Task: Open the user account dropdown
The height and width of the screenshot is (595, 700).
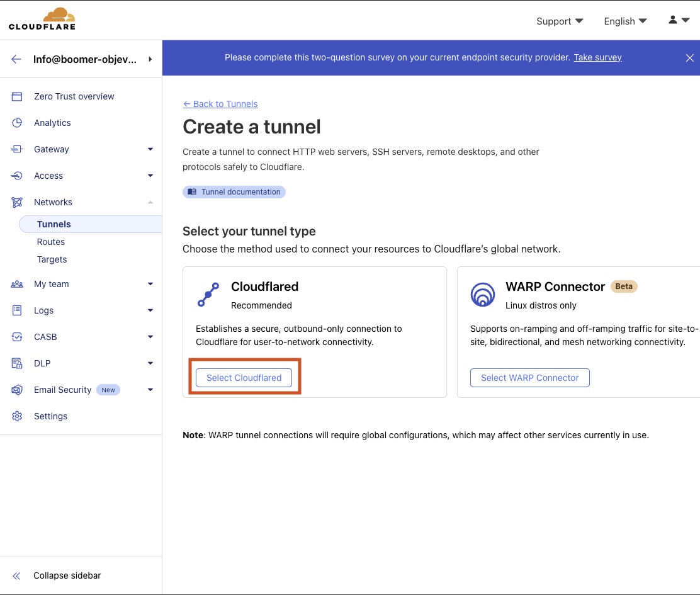Action: point(679,20)
